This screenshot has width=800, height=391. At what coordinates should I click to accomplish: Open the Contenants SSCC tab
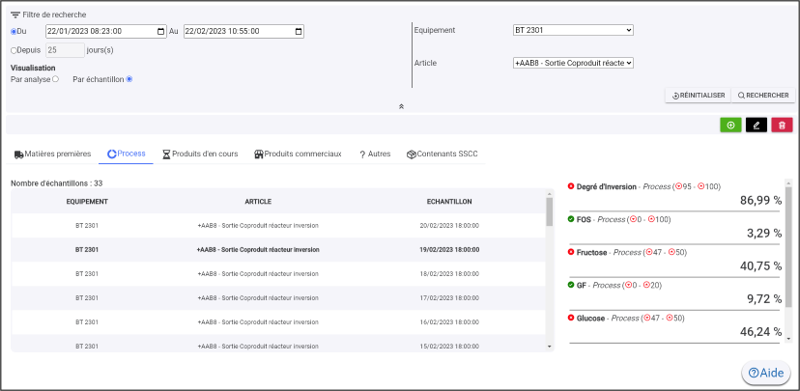pos(442,154)
